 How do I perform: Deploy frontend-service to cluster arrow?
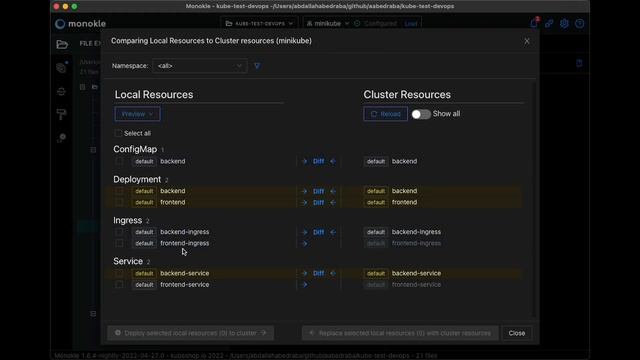(x=304, y=285)
